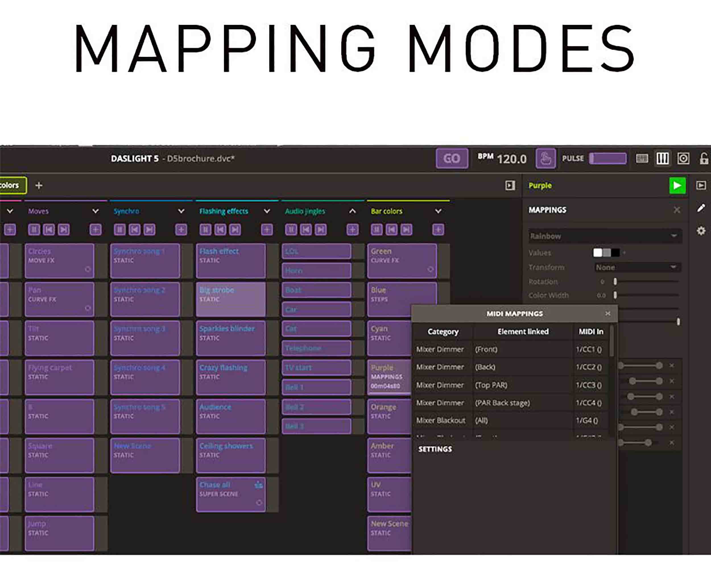Pause the Audio jingles group
This screenshot has height=588, width=711.
pos(291,230)
